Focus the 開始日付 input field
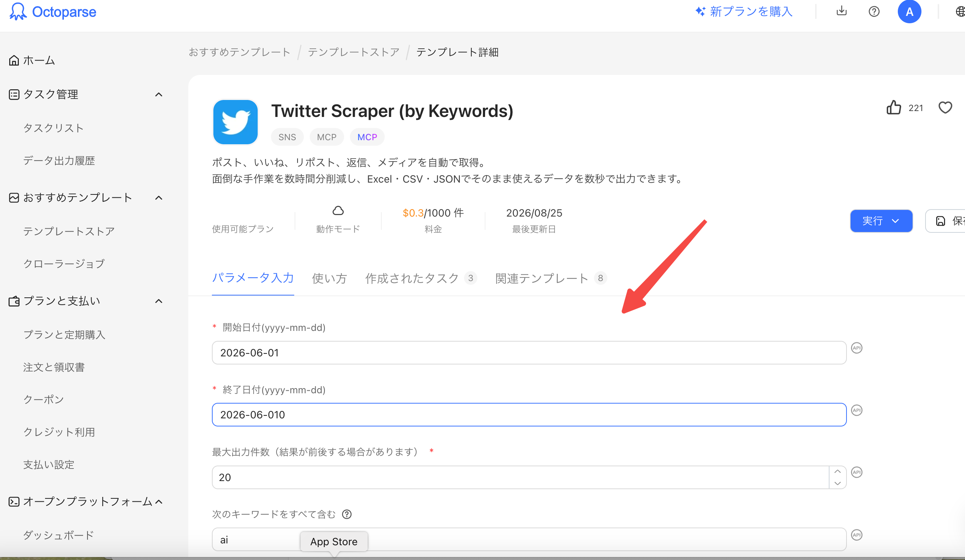Viewport: 965px width, 560px height. 529,353
